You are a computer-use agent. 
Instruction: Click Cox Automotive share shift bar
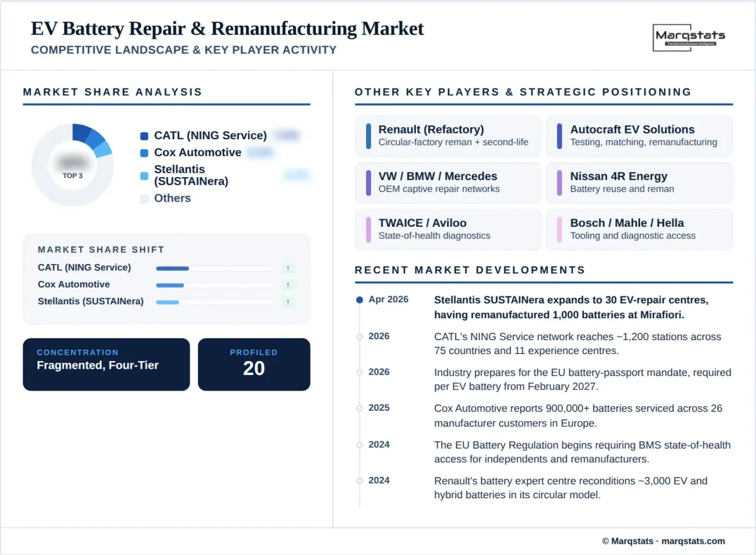click(214, 285)
